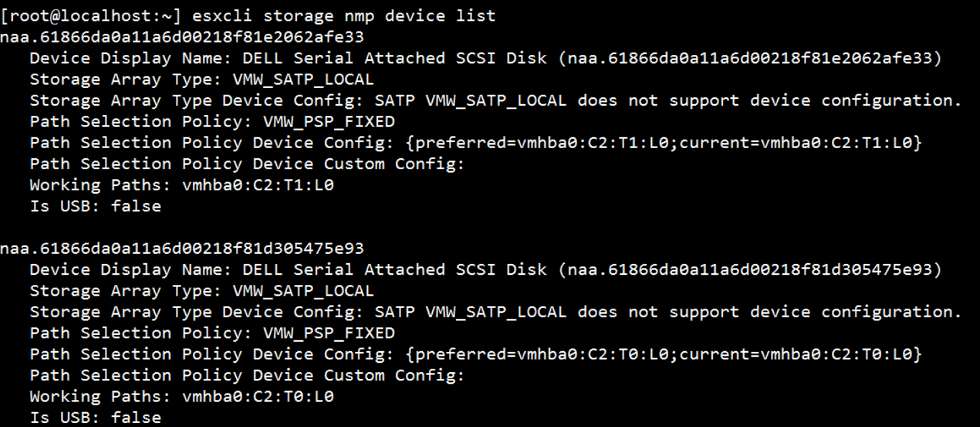Click first Storage Array Type VMW_SATP_LOCAL line
The width and height of the screenshot is (980, 427).
(202, 79)
